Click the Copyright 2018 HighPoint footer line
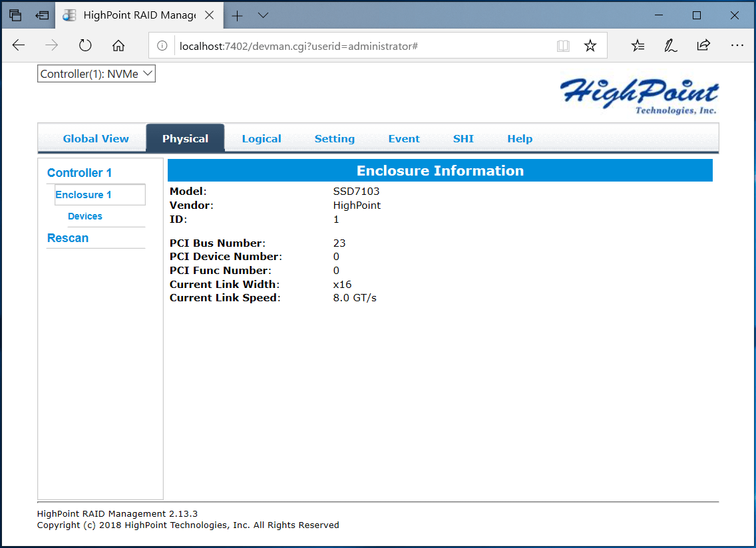Viewport: 756px width, 548px height. pos(188,525)
